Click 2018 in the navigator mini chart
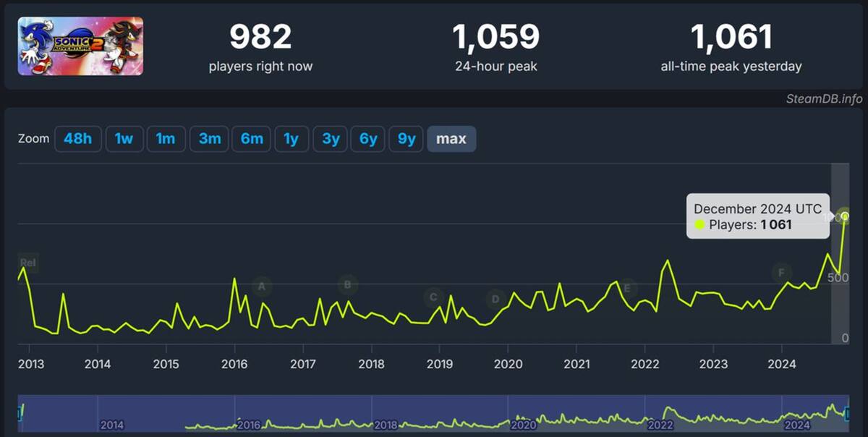Image resolution: width=868 pixels, height=437 pixels. 386,425
